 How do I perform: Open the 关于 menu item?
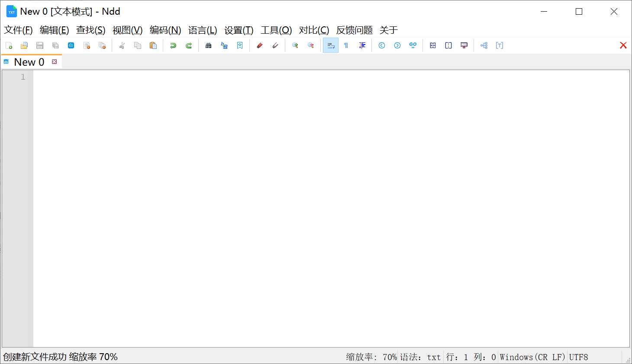click(388, 30)
